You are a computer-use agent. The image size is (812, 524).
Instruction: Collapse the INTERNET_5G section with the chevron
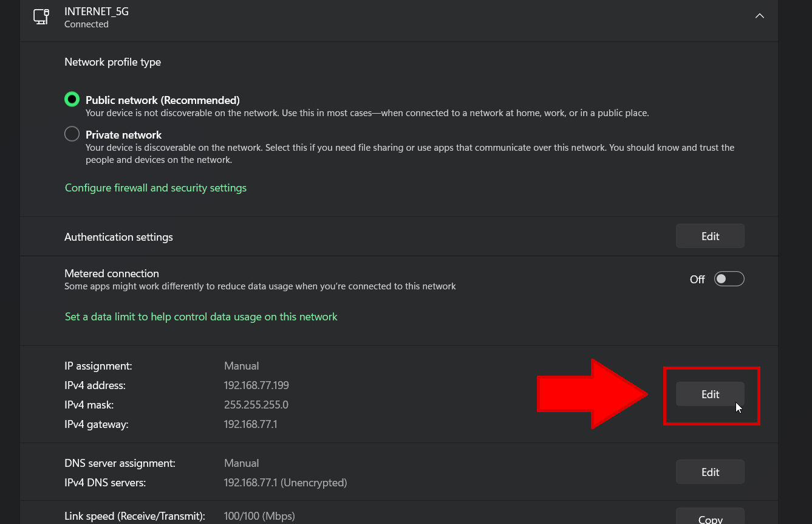pyautogui.click(x=759, y=16)
